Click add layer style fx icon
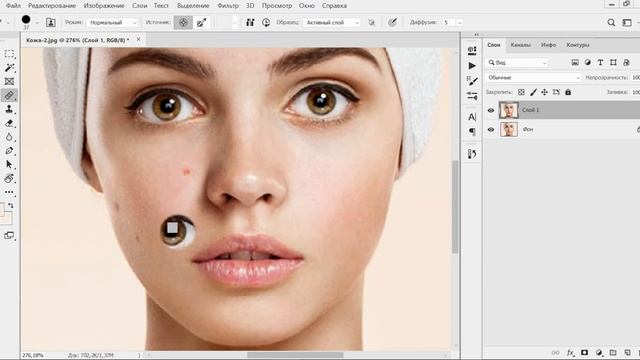The height and width of the screenshot is (360, 640). [x=570, y=353]
